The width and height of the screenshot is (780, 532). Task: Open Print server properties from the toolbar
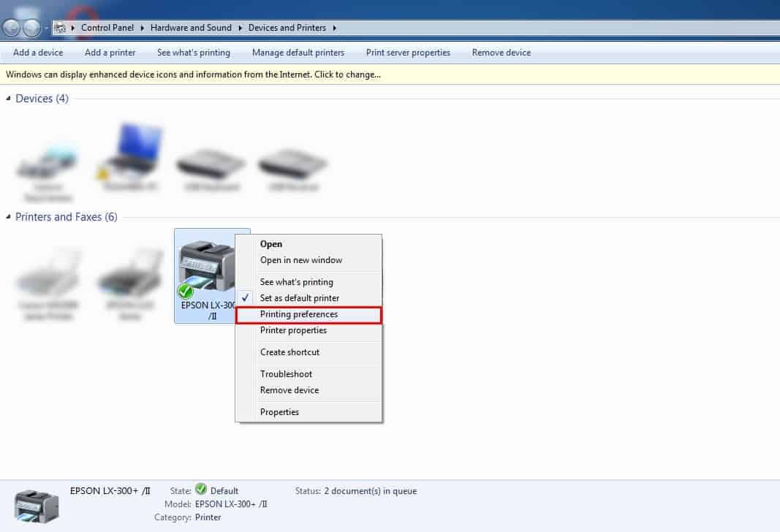pos(408,53)
